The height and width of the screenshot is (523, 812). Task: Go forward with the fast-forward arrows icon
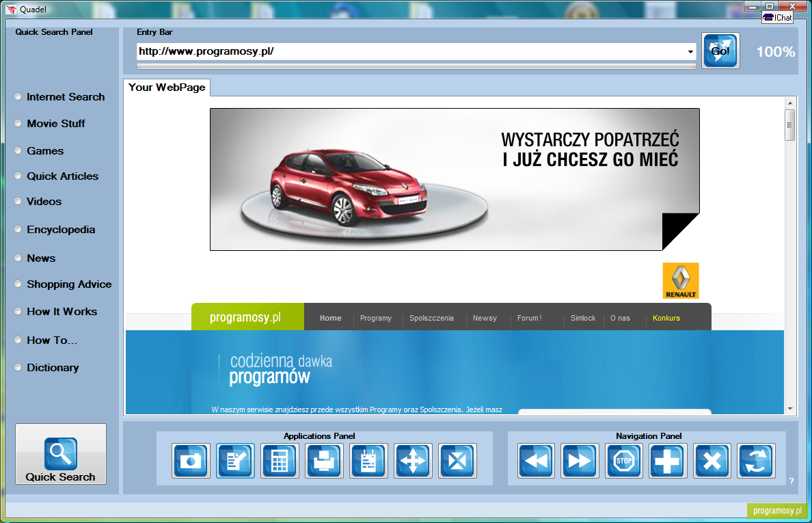(580, 460)
